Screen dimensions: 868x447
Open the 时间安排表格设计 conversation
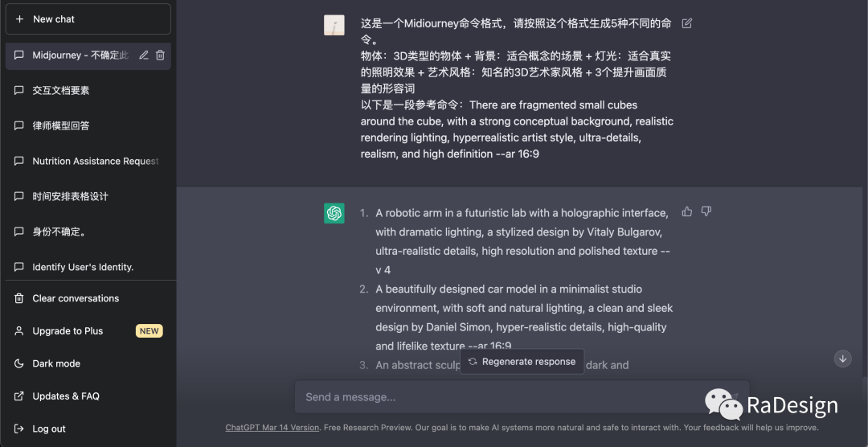pos(70,197)
